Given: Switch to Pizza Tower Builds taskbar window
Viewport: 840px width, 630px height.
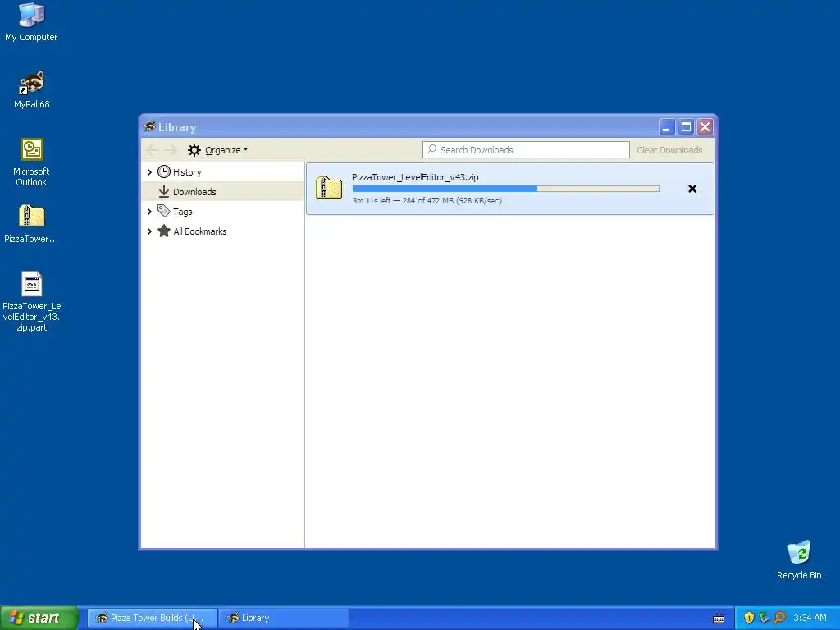Looking at the screenshot, I should [x=152, y=618].
